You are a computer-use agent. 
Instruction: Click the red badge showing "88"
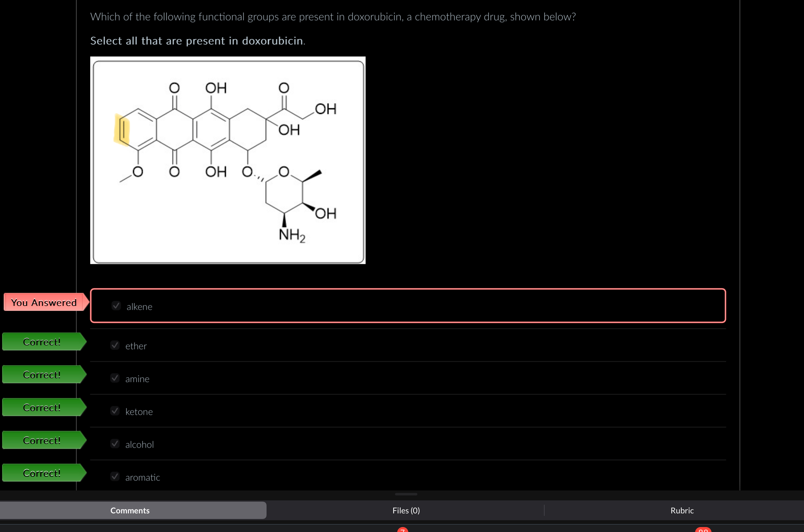point(703,530)
